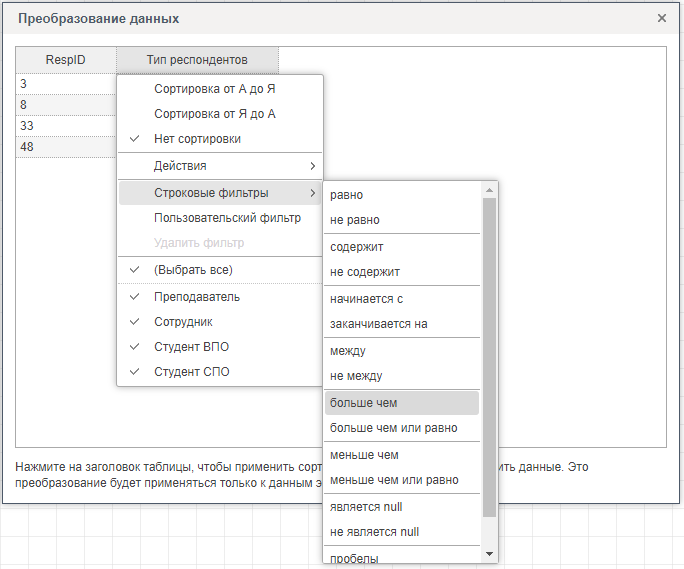Pick the равно string filter
684x569 pixels.
[x=347, y=195]
